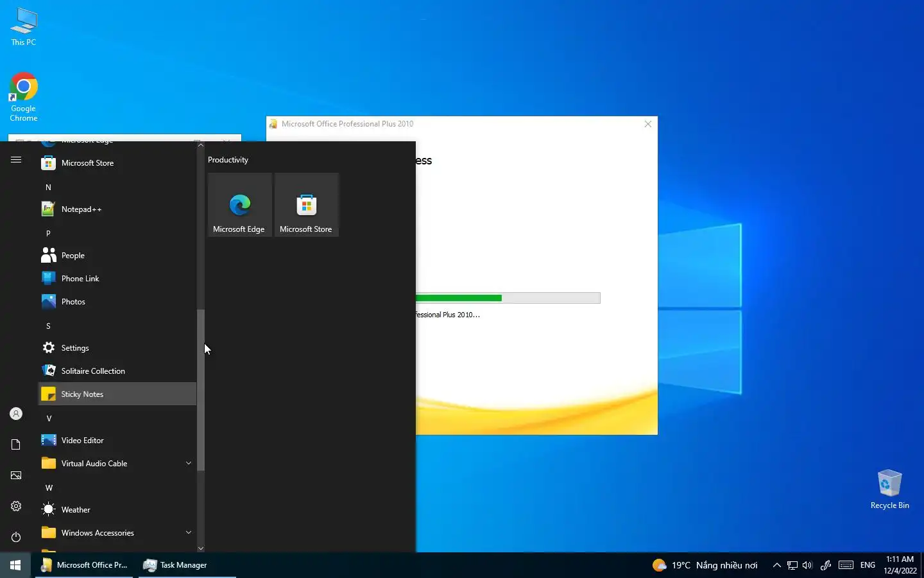This screenshot has width=924, height=578.
Task: Open Documents from Start sidebar
Action: (16, 444)
